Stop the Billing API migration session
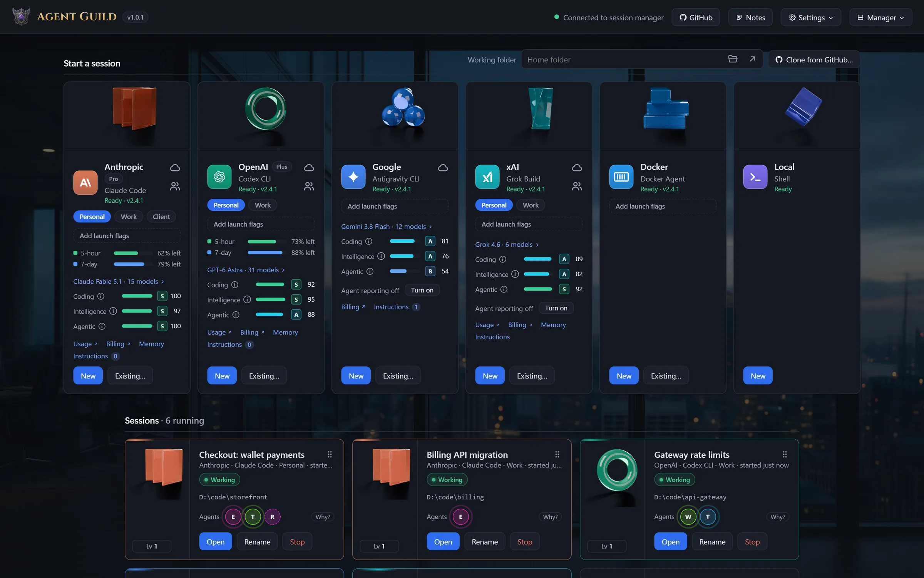This screenshot has height=578, width=924. 525,541
